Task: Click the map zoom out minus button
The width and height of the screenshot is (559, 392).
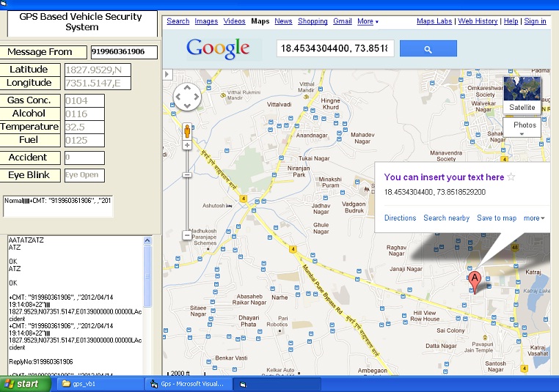Action: coord(187,236)
